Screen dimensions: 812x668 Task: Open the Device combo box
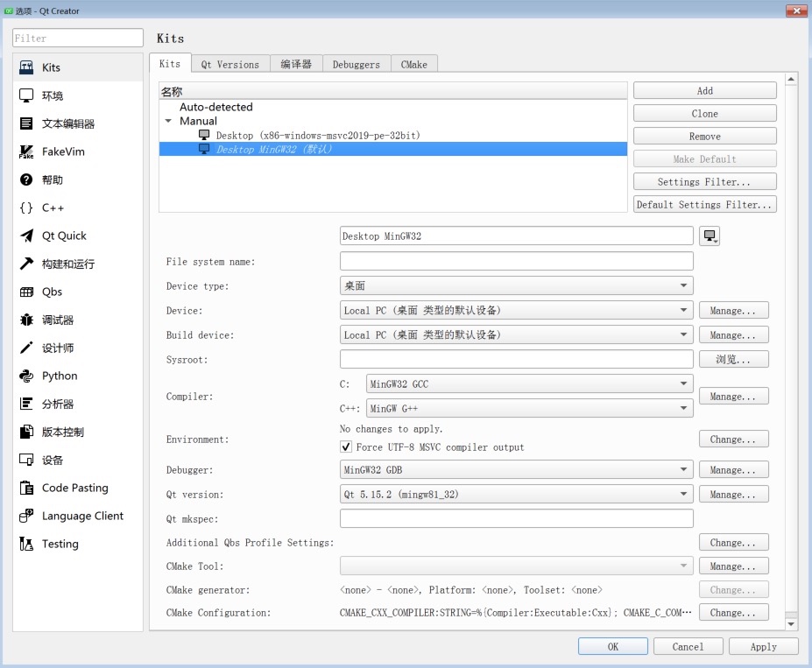516,311
